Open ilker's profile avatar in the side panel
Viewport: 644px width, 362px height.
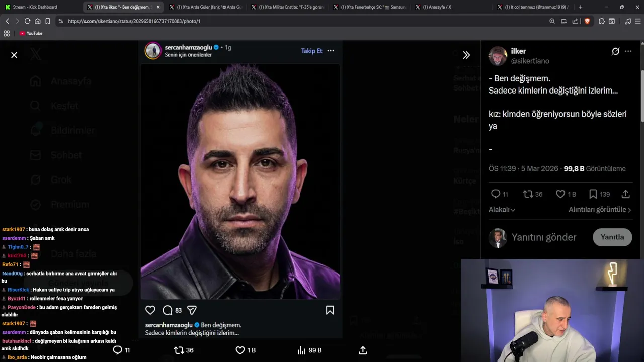pyautogui.click(x=498, y=56)
